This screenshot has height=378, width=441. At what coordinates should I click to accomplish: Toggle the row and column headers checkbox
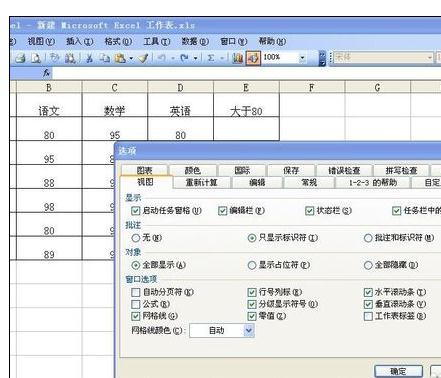pyautogui.click(x=252, y=292)
